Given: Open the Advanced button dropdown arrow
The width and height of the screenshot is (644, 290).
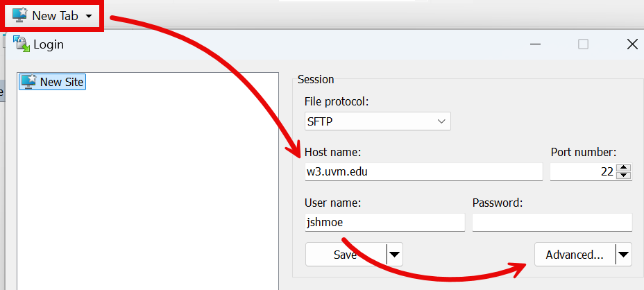Looking at the screenshot, I should [623, 254].
